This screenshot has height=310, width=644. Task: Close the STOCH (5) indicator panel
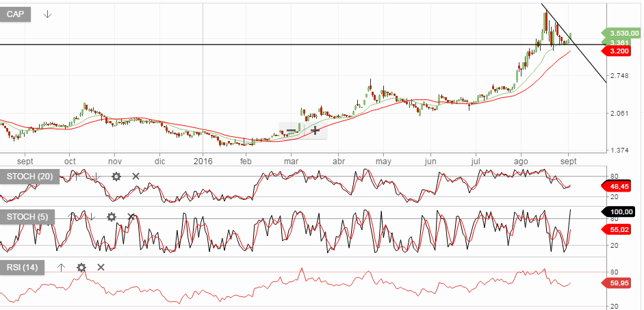(x=131, y=217)
